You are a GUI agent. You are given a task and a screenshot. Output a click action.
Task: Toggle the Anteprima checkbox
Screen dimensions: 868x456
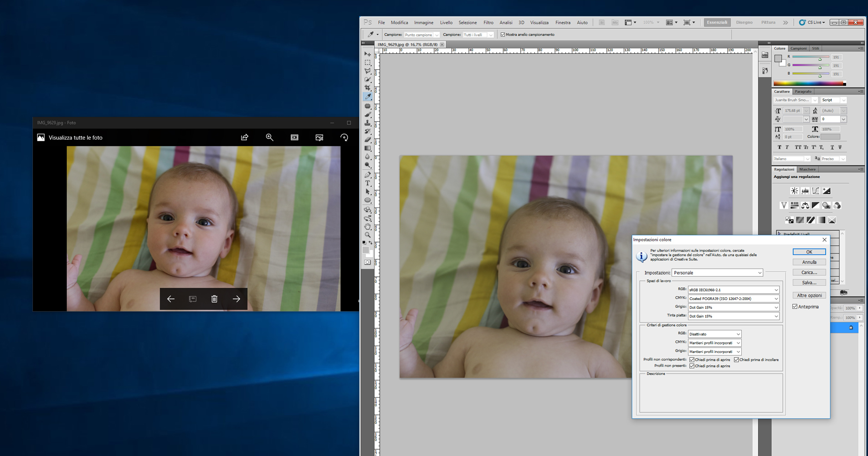pyautogui.click(x=795, y=307)
